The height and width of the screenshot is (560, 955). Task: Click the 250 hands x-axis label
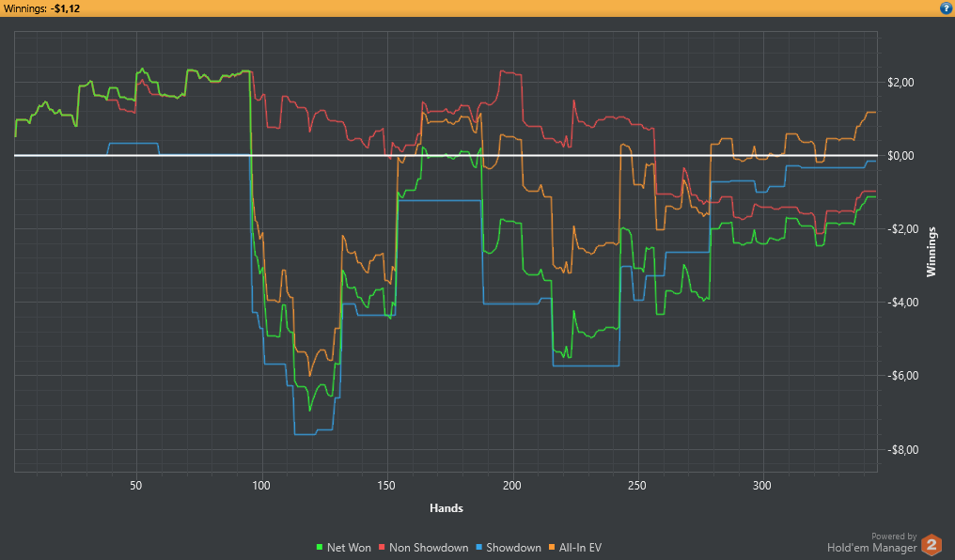click(637, 485)
